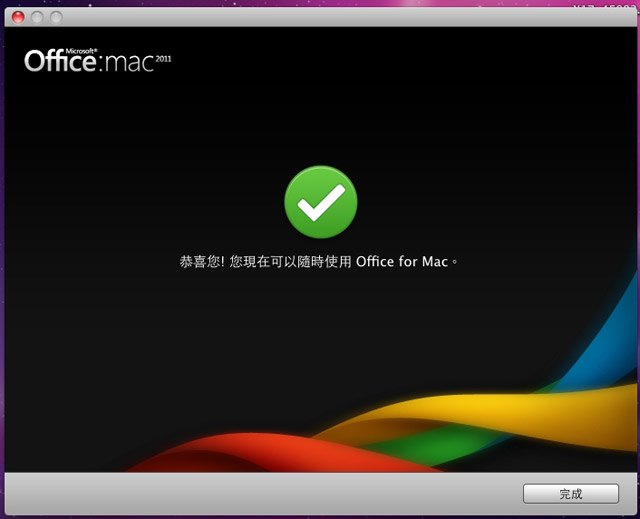The width and height of the screenshot is (640, 519).
Task: Close the Office for Mac setup window
Action: coord(18,17)
